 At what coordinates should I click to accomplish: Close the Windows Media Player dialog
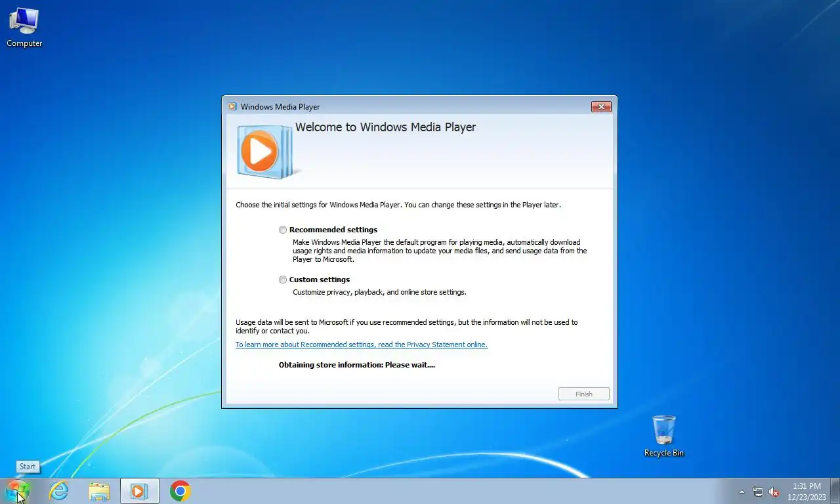pos(601,106)
